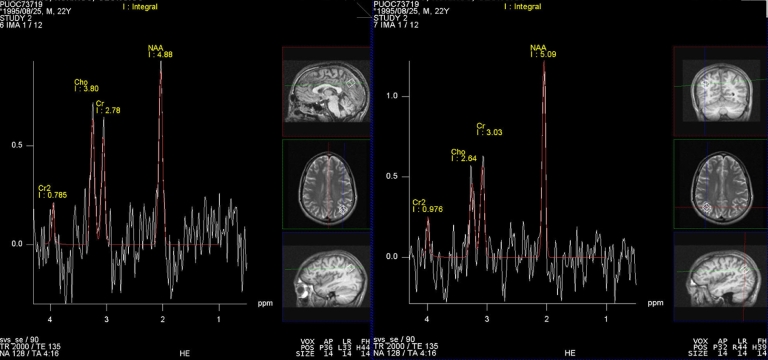768x360 pixels.
Task: Click the '6 IMA 1 / 12' image counter
Action: point(21,25)
